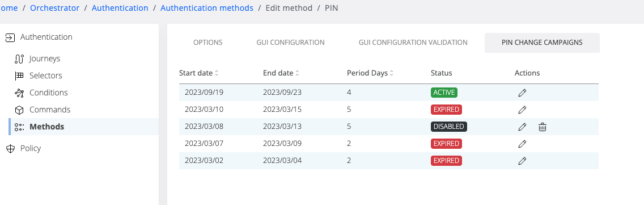Screen dimensions: 644x205
Task: Edit the campaign starting 2023/09/19
Action: pyautogui.click(x=522, y=93)
